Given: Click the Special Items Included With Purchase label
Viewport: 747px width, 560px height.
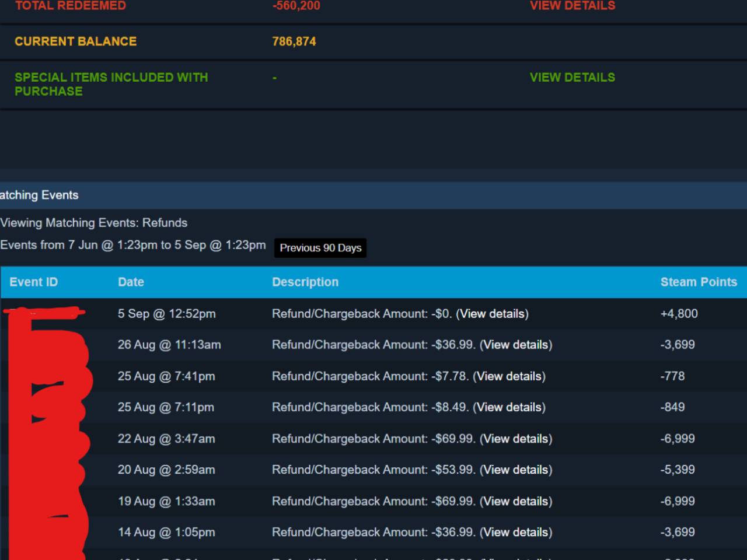Looking at the screenshot, I should tap(111, 84).
